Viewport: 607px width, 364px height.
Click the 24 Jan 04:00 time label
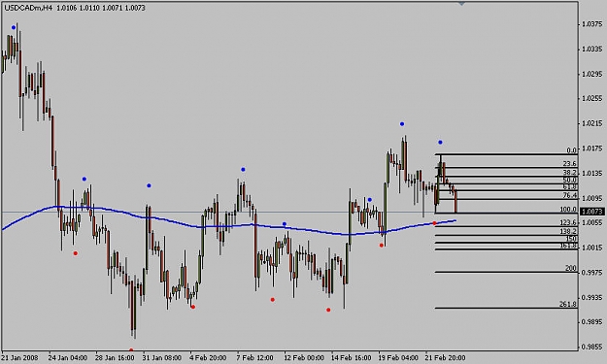67,358
